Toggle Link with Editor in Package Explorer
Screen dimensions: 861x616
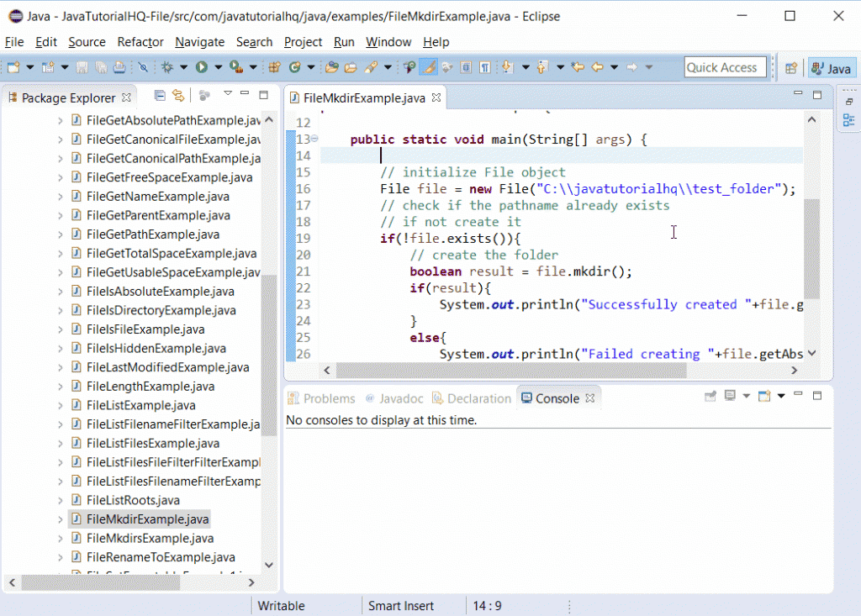pyautogui.click(x=178, y=96)
